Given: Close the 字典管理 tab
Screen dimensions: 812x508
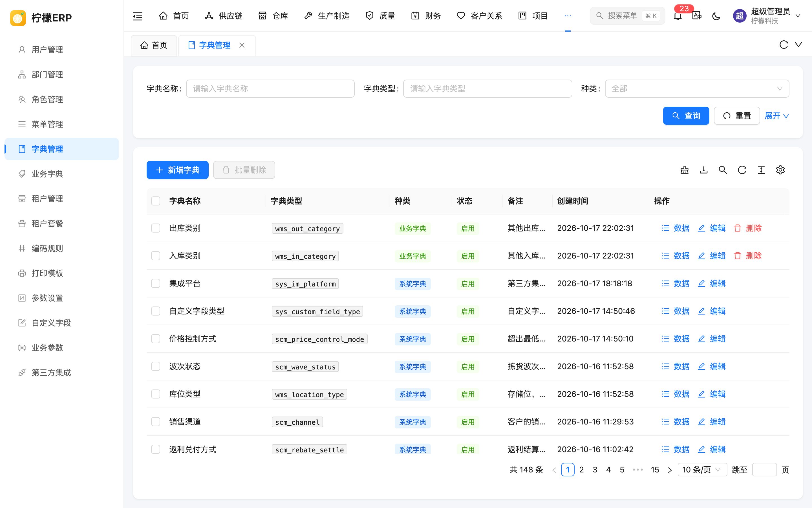Looking at the screenshot, I should pyautogui.click(x=242, y=45).
